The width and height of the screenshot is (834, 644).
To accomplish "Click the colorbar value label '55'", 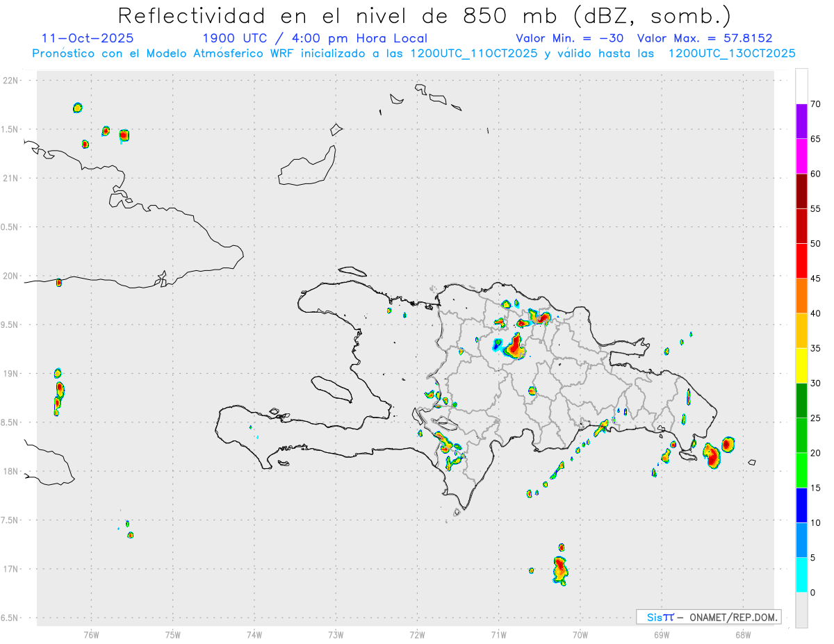I will tap(815, 208).
